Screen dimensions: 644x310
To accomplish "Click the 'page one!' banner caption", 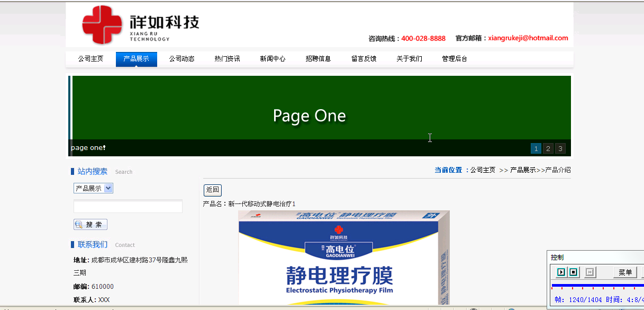I will pos(88,148).
